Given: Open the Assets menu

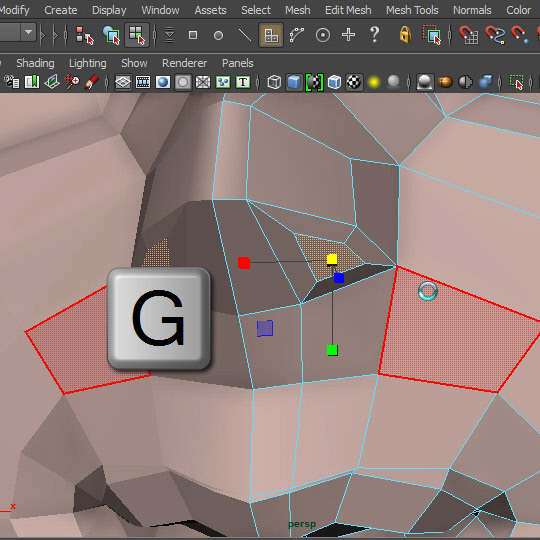Looking at the screenshot, I should (x=210, y=10).
